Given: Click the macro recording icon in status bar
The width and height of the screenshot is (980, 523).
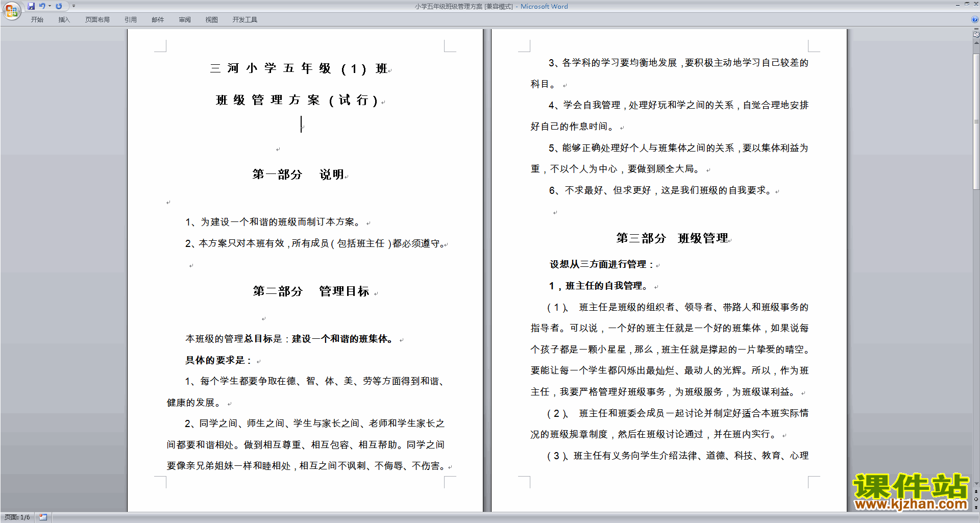Looking at the screenshot, I should tap(43, 517).
